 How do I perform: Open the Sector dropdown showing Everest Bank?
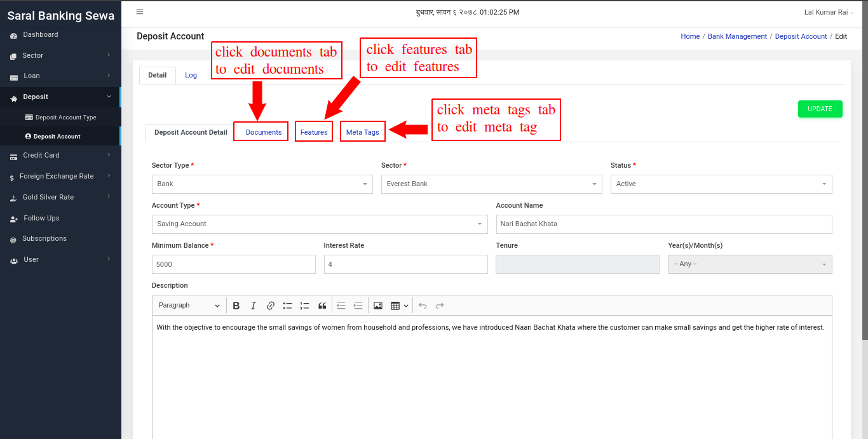492,184
